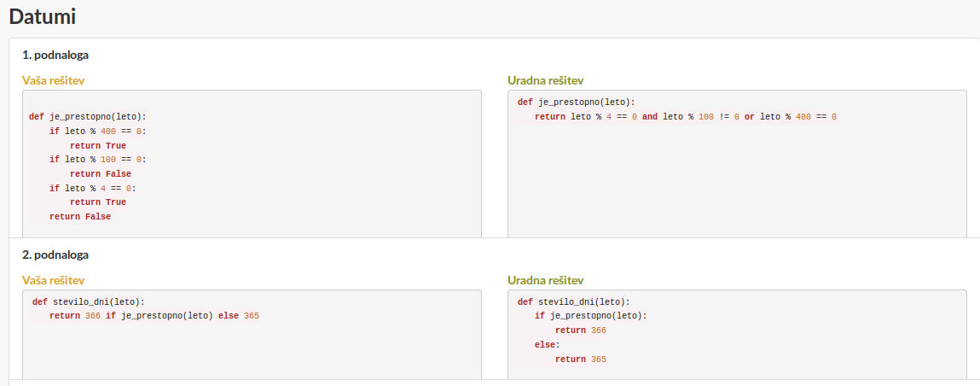Viewport: 980px width, 386px height.
Task: Place cursor on 'if leto % 400 == 0:' line
Action: tap(98, 132)
